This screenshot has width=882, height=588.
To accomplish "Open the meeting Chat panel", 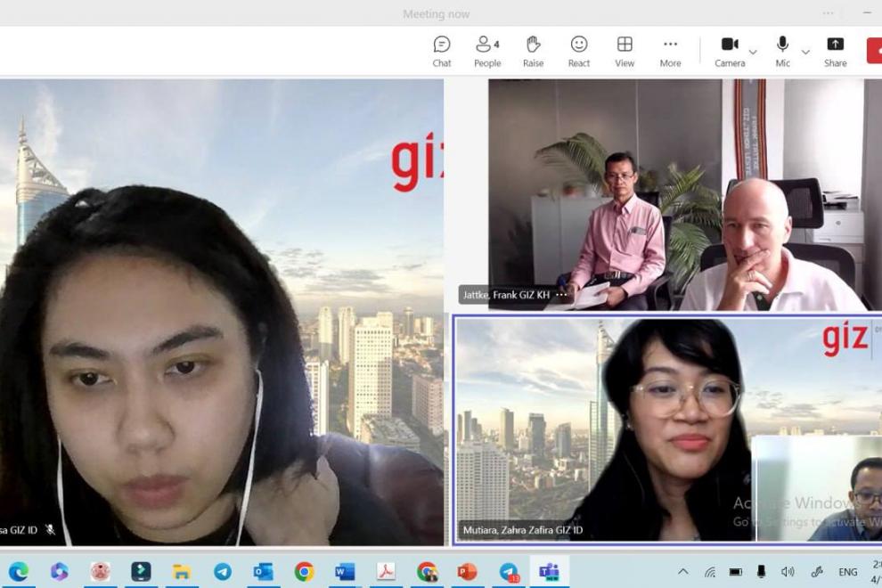I will click(442, 51).
